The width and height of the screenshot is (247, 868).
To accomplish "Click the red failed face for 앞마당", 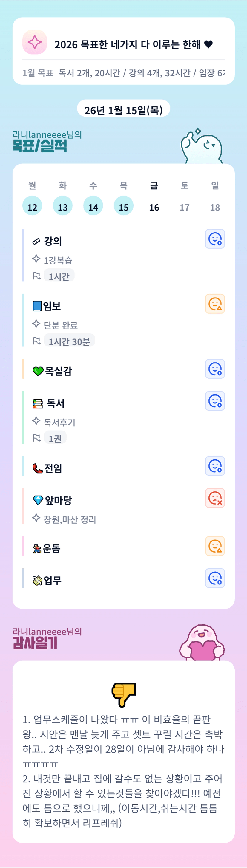I will tap(215, 498).
